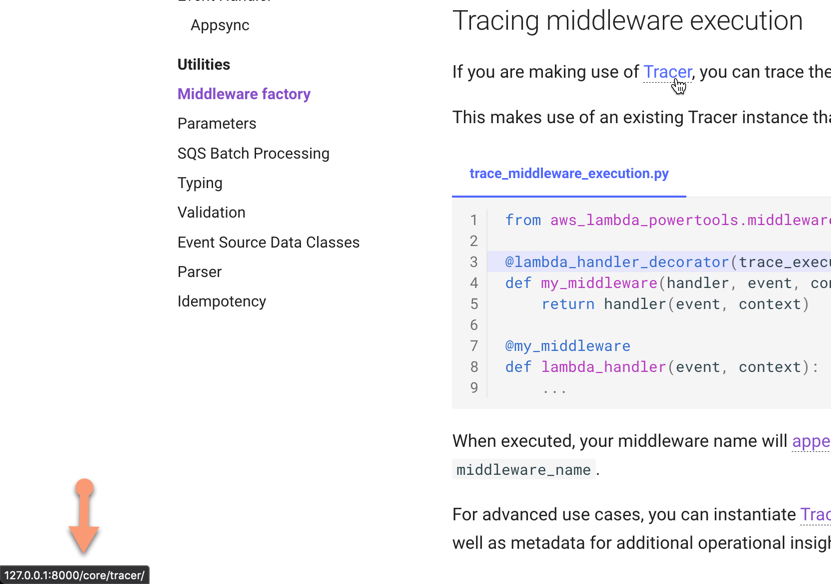Viewport: 831px width, 584px height.
Task: Click code line 1 import statement
Action: pyautogui.click(x=668, y=220)
